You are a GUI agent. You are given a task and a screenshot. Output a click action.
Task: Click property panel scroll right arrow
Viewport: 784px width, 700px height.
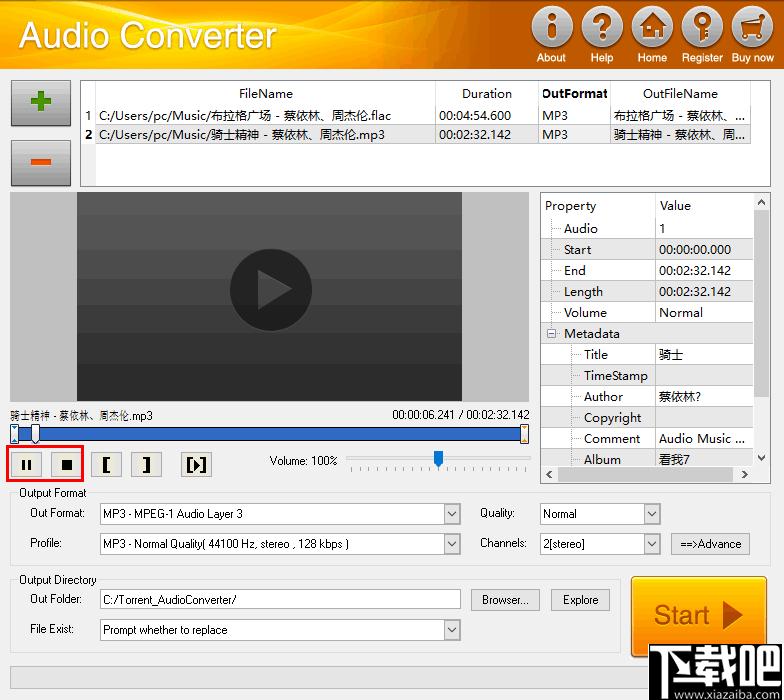745,474
